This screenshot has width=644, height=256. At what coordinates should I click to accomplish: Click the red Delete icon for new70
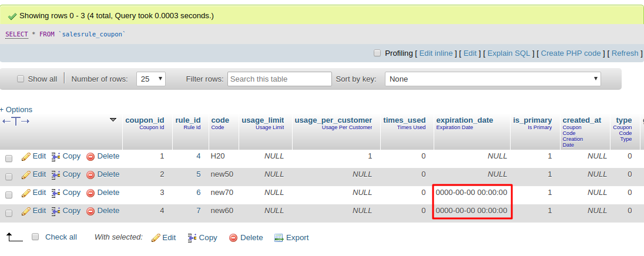point(90,193)
